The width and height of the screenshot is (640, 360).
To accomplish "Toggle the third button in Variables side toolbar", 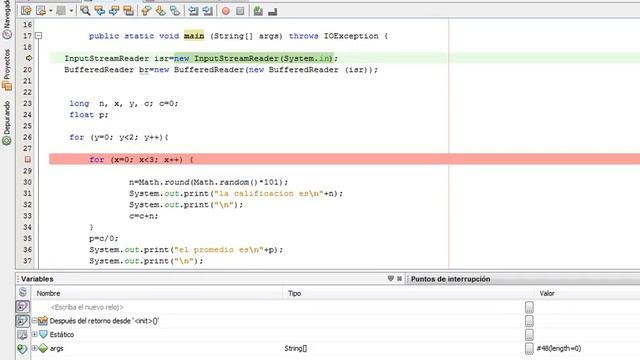I will coord(23,320).
